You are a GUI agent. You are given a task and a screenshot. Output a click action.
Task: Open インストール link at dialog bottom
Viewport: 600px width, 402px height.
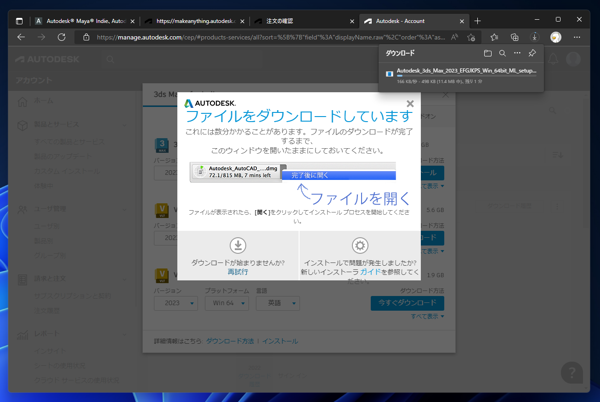(x=280, y=341)
